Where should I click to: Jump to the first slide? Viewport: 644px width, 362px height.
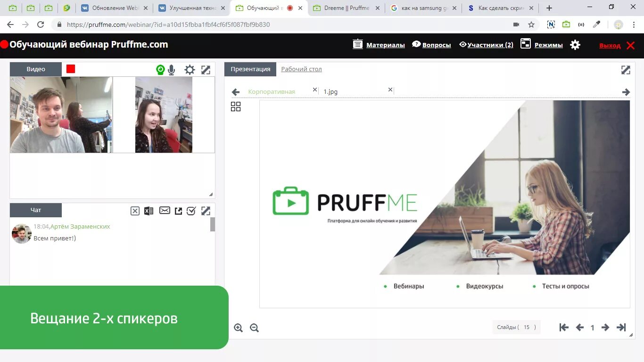pyautogui.click(x=564, y=327)
